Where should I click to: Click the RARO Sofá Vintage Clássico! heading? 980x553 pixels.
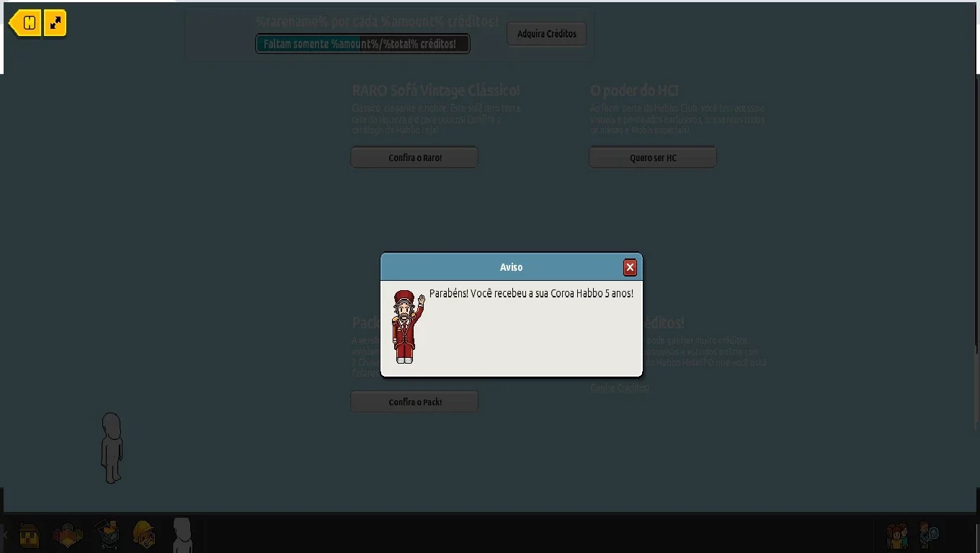click(x=436, y=91)
